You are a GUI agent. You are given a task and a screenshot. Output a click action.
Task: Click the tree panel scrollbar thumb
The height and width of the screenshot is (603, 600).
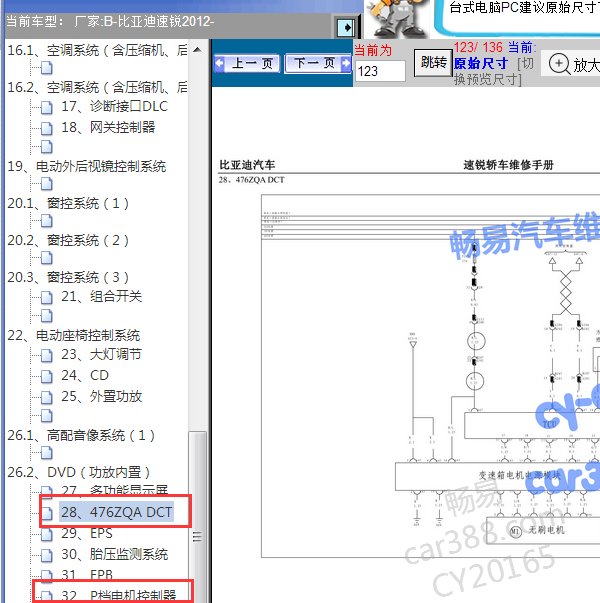(197, 536)
